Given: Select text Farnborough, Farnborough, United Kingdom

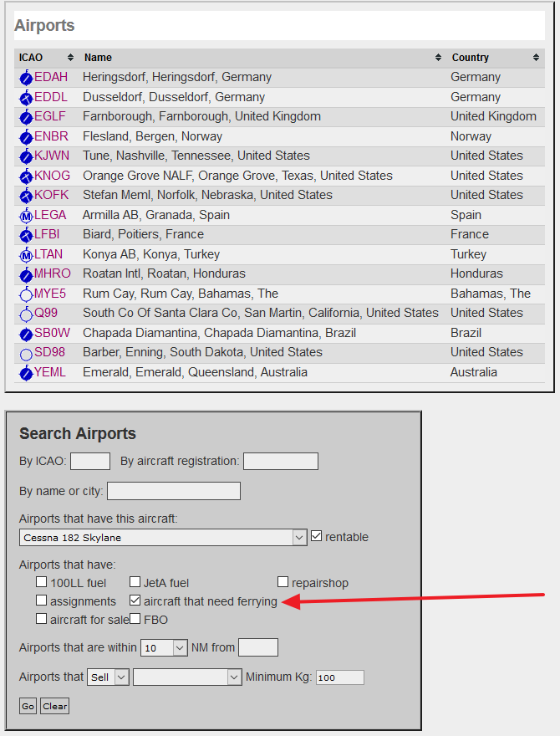Looking at the screenshot, I should (x=201, y=116).
